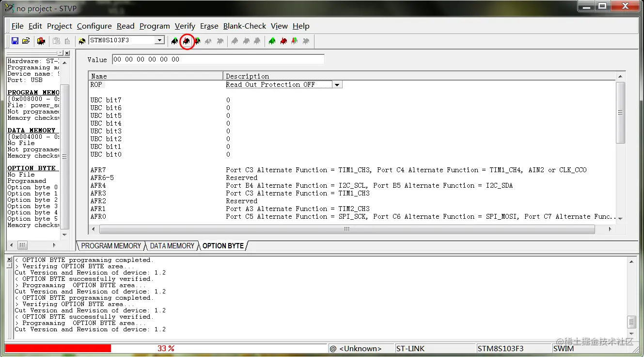This screenshot has height=357, width=644.
Task: Click the Description column header
Action: [420, 76]
